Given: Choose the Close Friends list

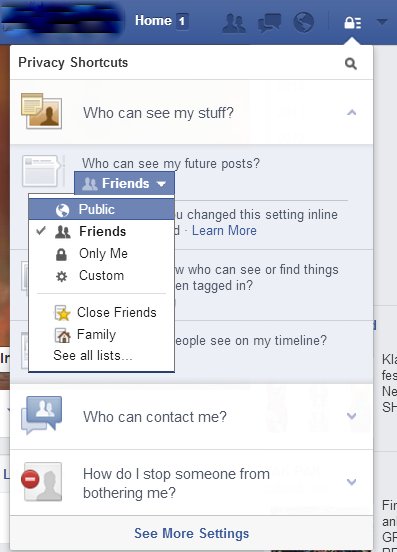Looking at the screenshot, I should [101, 313].
